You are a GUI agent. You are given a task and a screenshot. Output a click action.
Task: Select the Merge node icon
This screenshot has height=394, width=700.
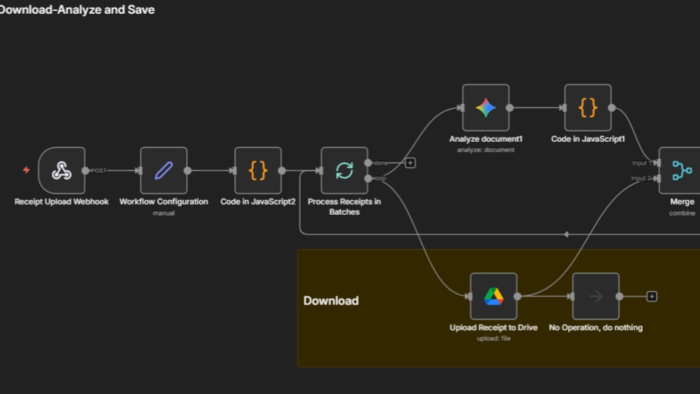pyautogui.click(x=682, y=170)
